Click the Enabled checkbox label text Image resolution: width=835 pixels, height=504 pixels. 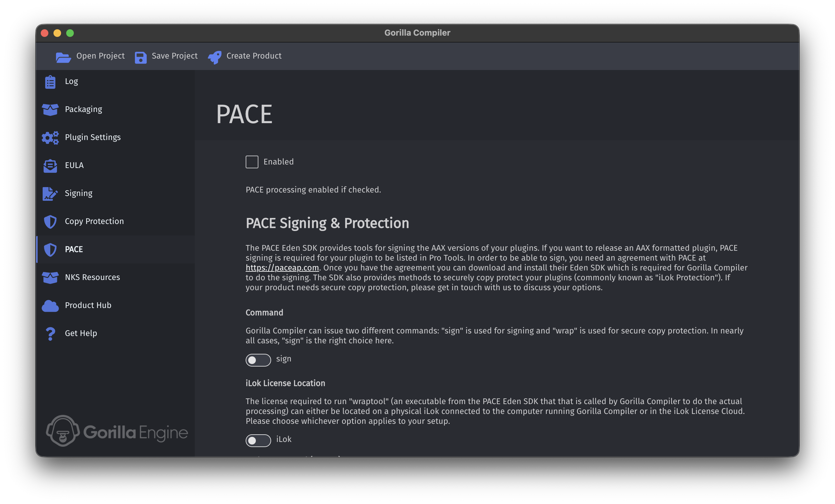click(278, 162)
